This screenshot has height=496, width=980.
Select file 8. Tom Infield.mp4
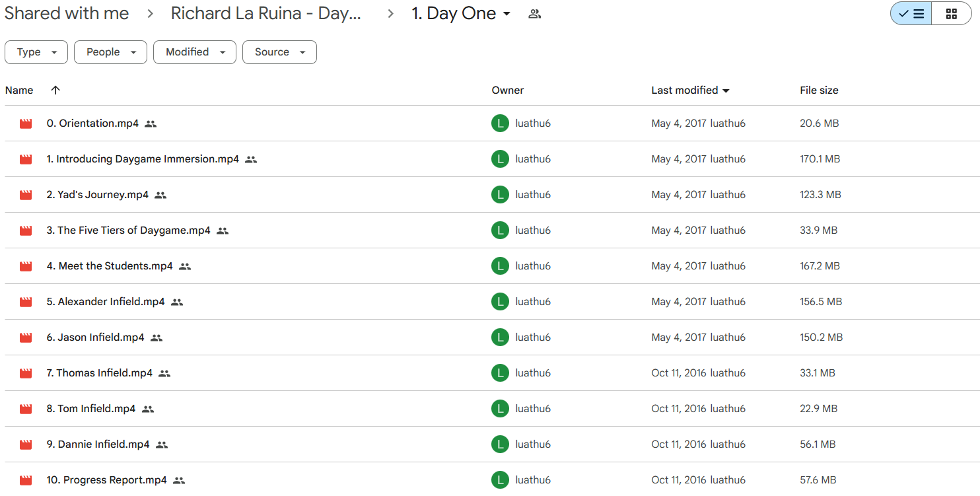tap(91, 409)
